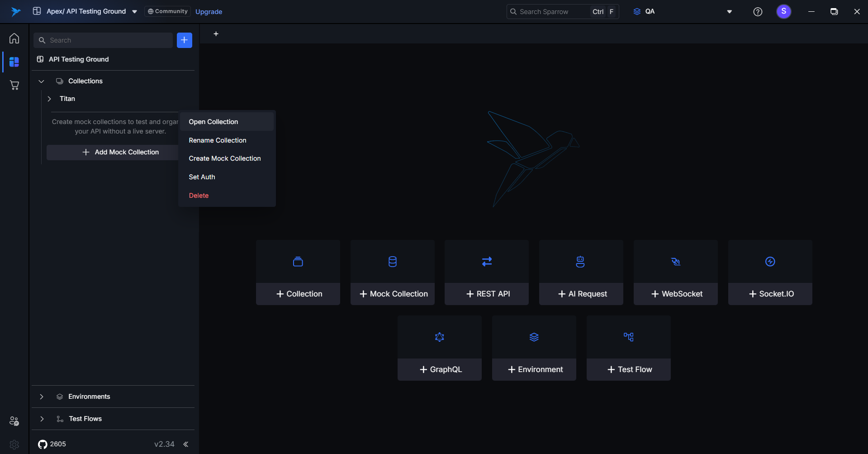The height and width of the screenshot is (454, 868).
Task: Click the blue plus add button
Action: pos(185,40)
